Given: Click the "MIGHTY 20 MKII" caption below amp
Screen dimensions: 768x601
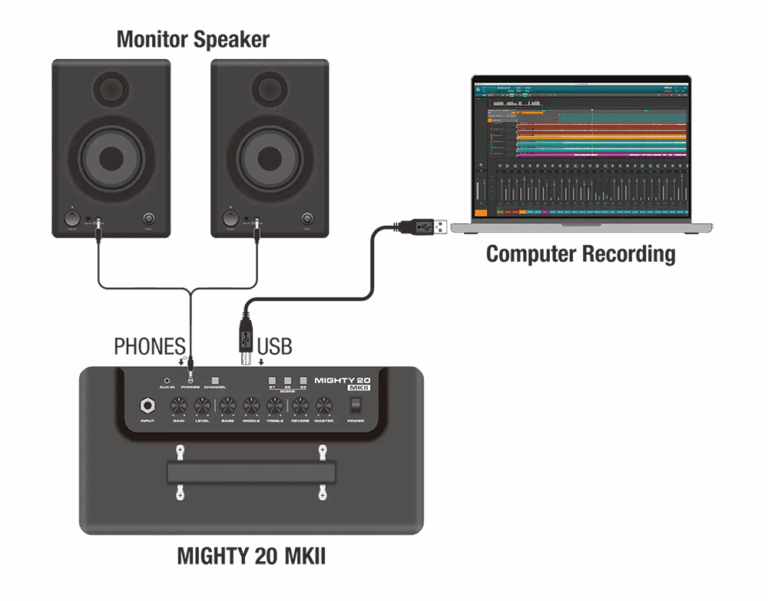Looking at the screenshot, I should tap(251, 556).
